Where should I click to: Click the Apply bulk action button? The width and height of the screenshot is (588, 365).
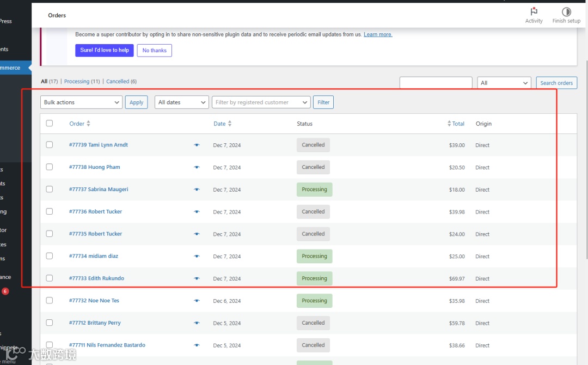pos(137,102)
